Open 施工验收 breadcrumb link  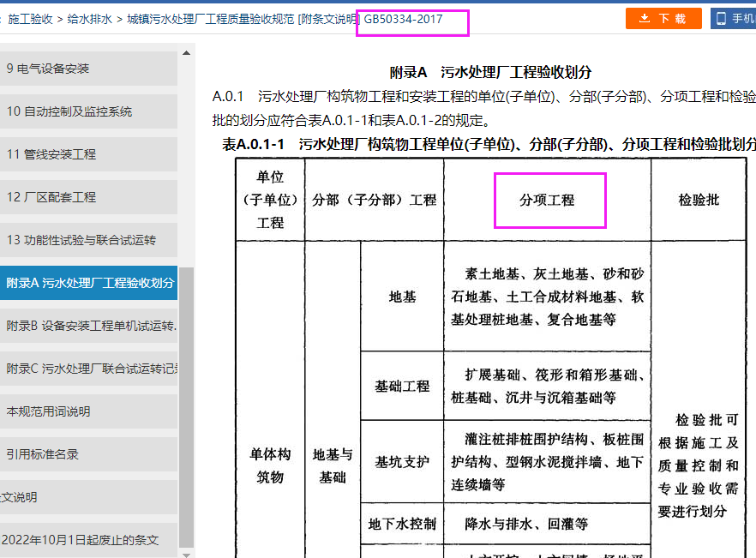(30, 18)
